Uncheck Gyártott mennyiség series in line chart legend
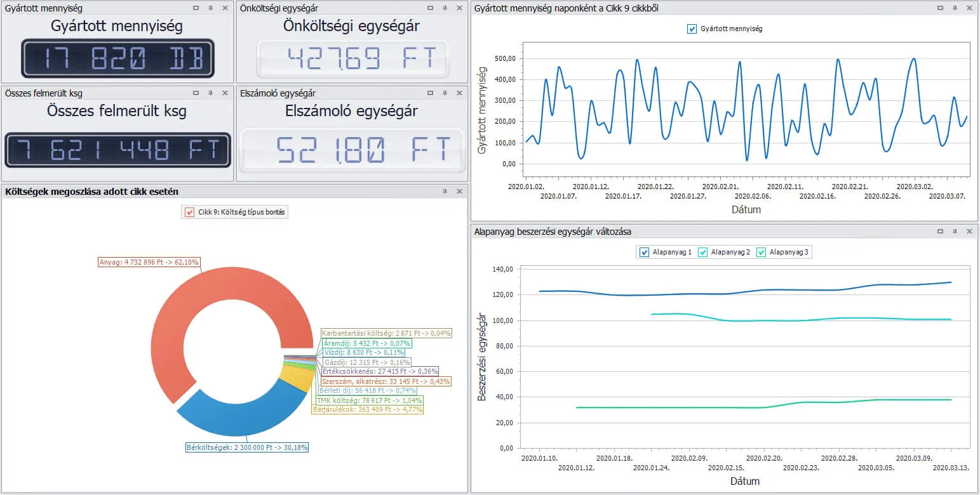This screenshot has height=495, width=980. click(x=692, y=29)
